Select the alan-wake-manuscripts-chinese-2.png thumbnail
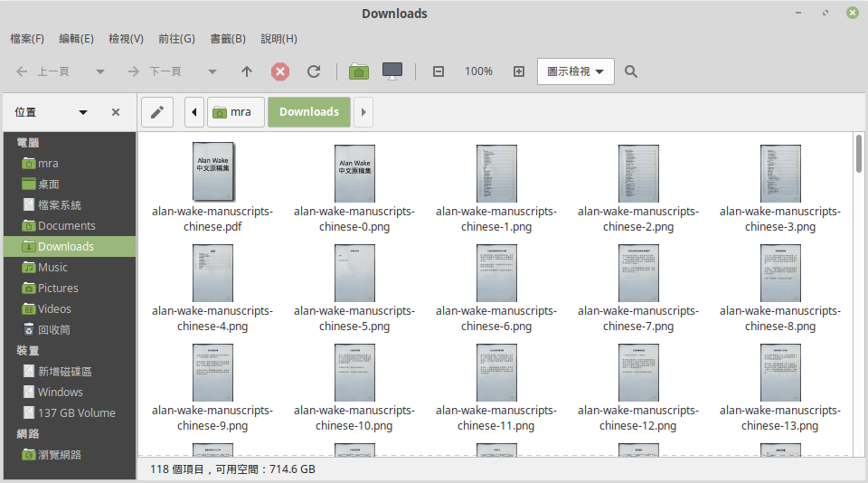This screenshot has height=483, width=868. (x=638, y=174)
